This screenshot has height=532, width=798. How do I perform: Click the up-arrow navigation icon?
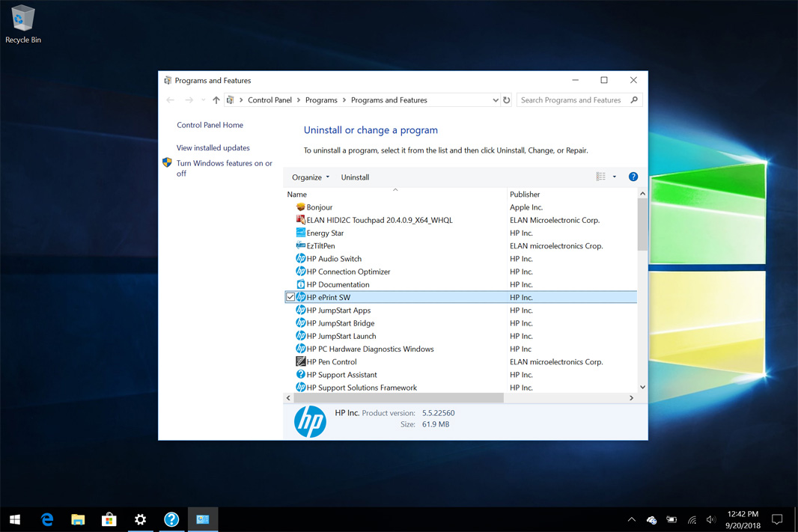pos(216,100)
